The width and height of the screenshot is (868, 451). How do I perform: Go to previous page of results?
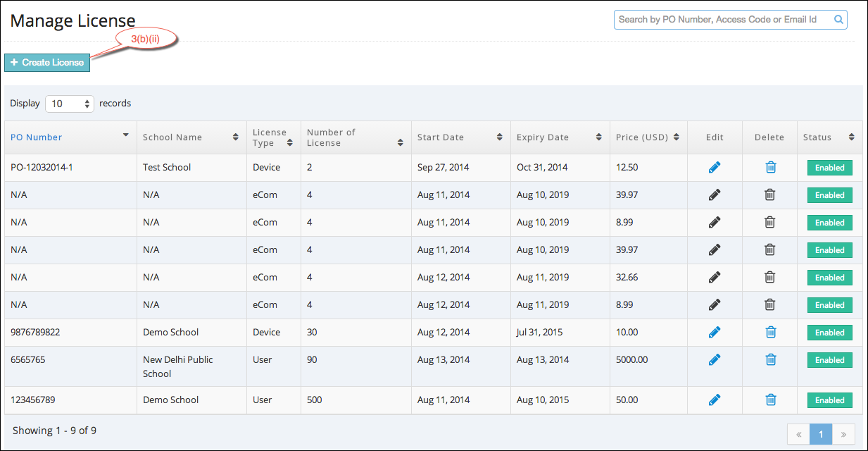pos(798,434)
